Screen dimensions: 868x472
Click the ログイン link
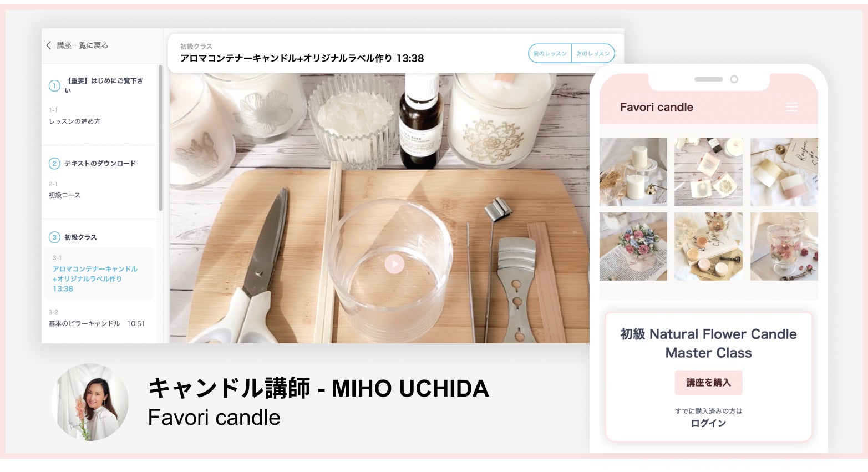tap(708, 423)
